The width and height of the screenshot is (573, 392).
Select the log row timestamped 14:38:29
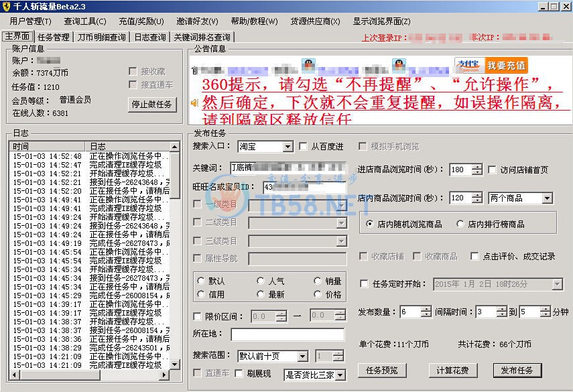(90, 348)
